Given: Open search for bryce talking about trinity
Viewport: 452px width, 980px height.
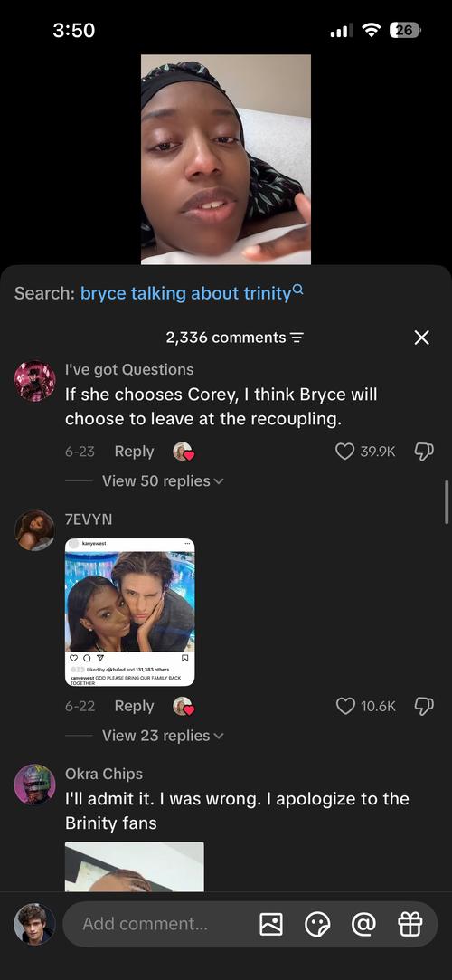Looking at the screenshot, I should [x=186, y=293].
